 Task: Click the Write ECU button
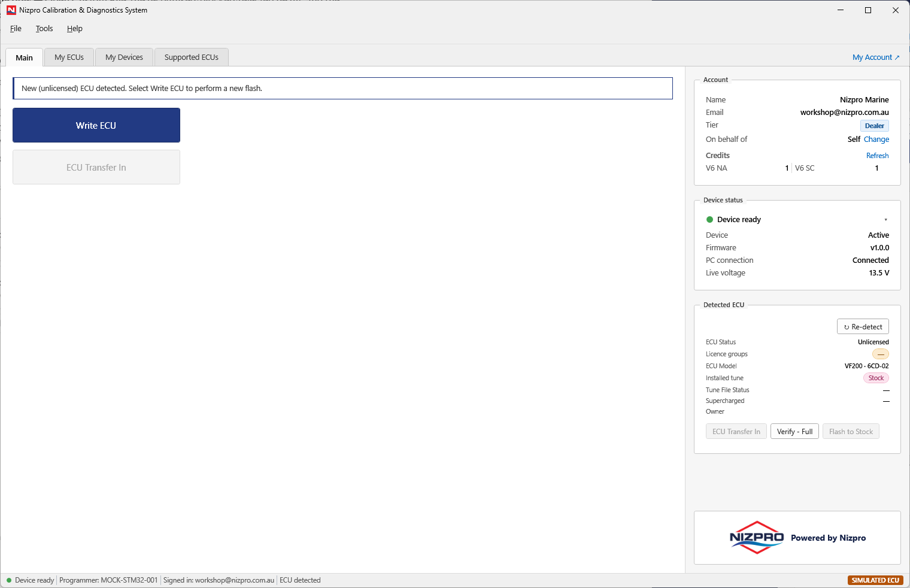tap(96, 125)
